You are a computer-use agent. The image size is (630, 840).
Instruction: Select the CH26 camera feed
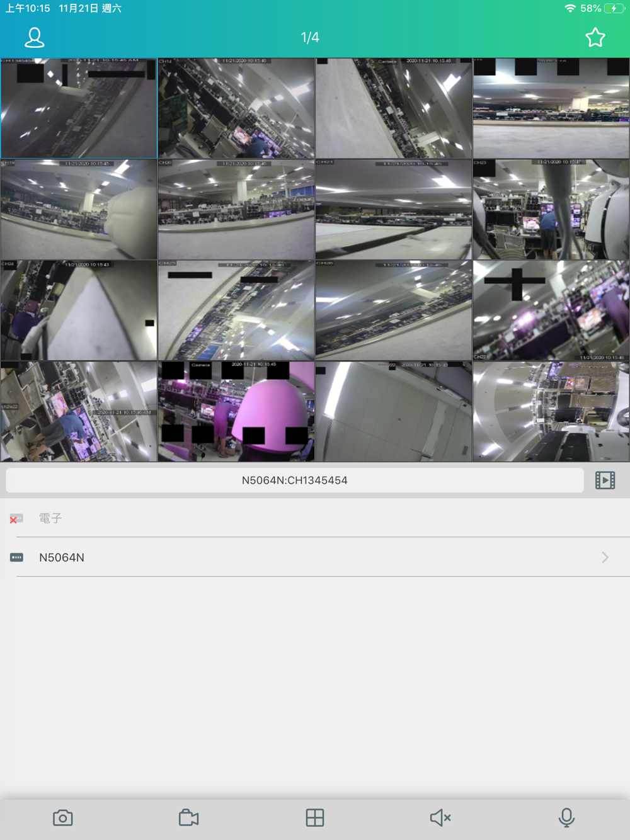click(394, 310)
